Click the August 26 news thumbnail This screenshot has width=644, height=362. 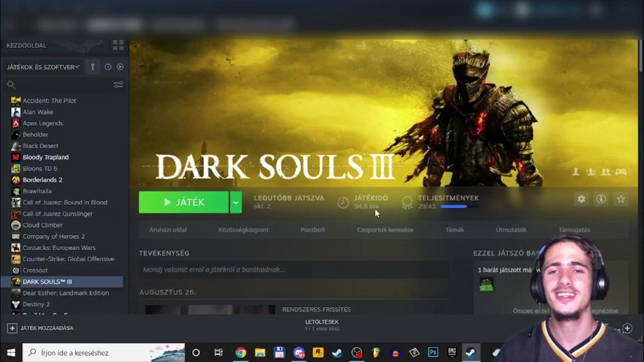point(210,310)
